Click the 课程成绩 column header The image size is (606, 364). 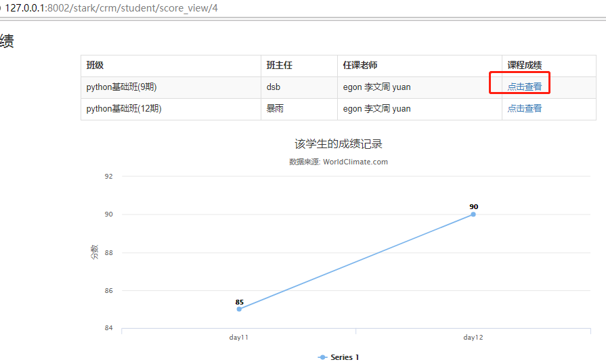pos(549,66)
